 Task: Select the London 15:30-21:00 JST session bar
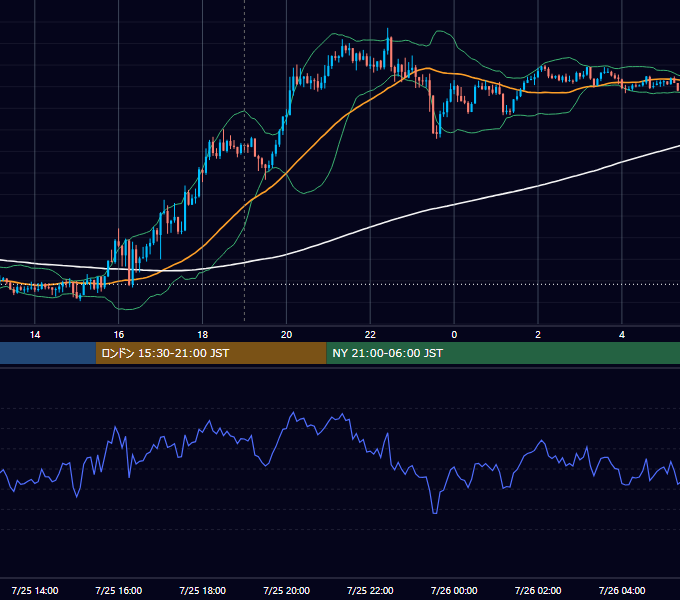[x=211, y=353]
